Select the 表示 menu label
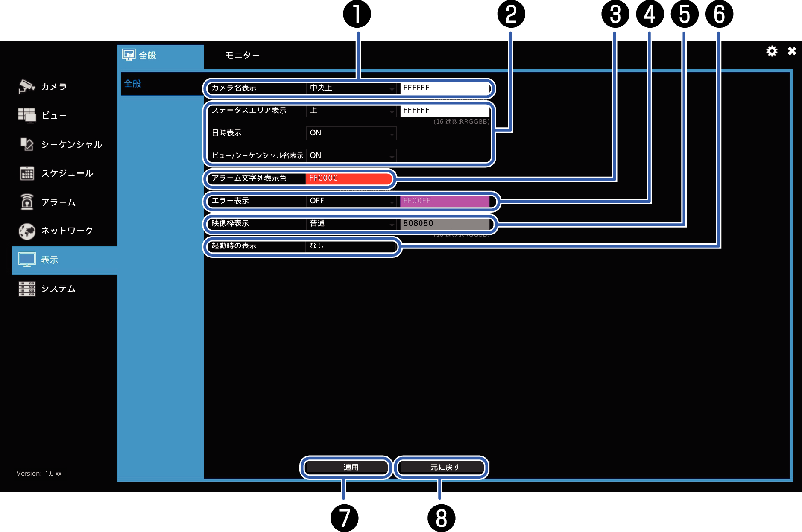Image resolution: width=802 pixels, height=532 pixels. point(50,260)
